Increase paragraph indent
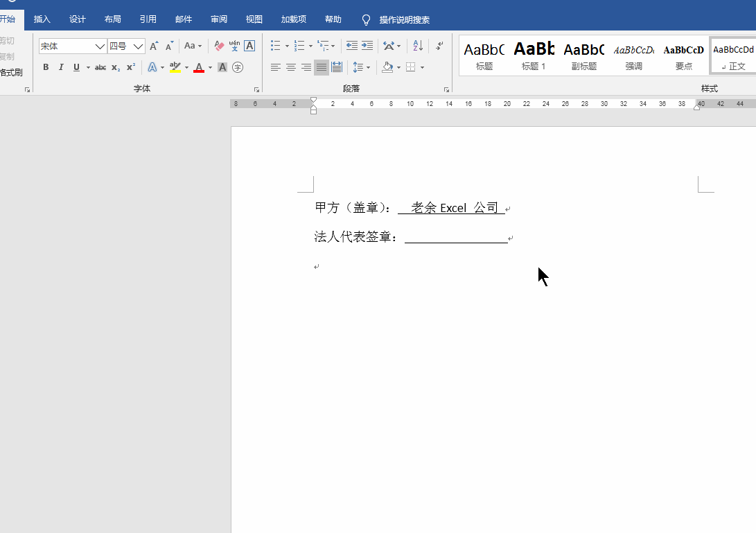This screenshot has width=756, height=533. click(367, 46)
